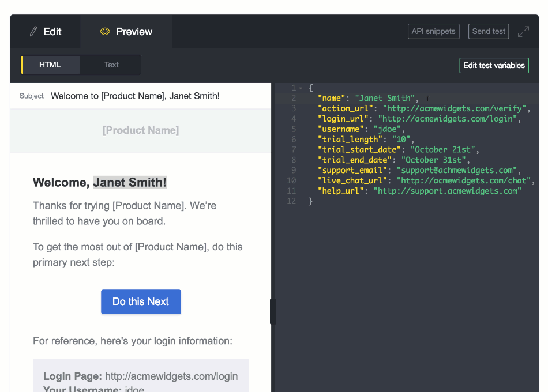Viewport: 548px width, 392px height.
Task: Click the eye icon on the Preview tab
Action: [x=106, y=31]
